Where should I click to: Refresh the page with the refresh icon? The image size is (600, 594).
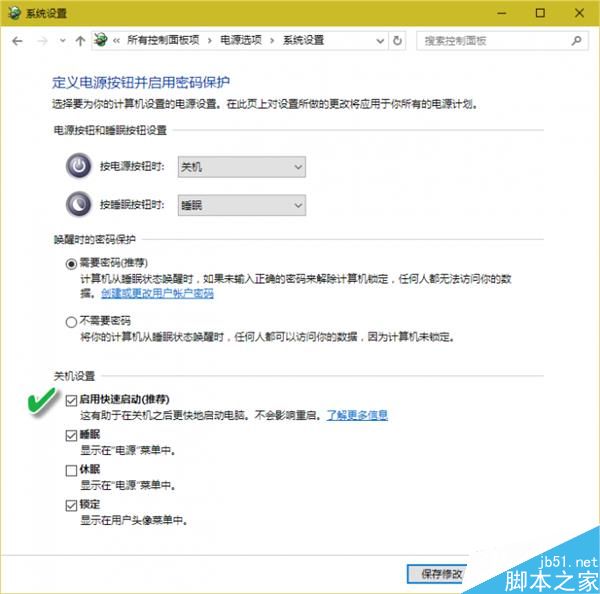coord(397,41)
